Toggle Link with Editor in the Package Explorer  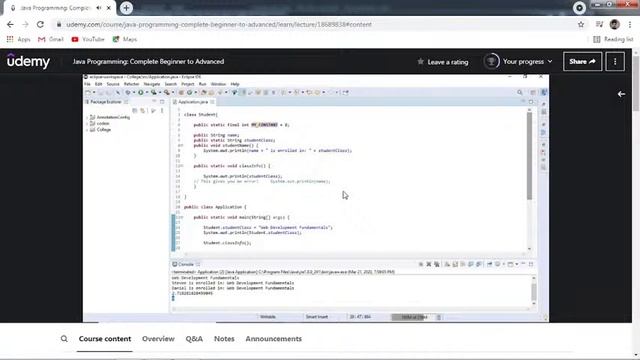[x=142, y=111]
